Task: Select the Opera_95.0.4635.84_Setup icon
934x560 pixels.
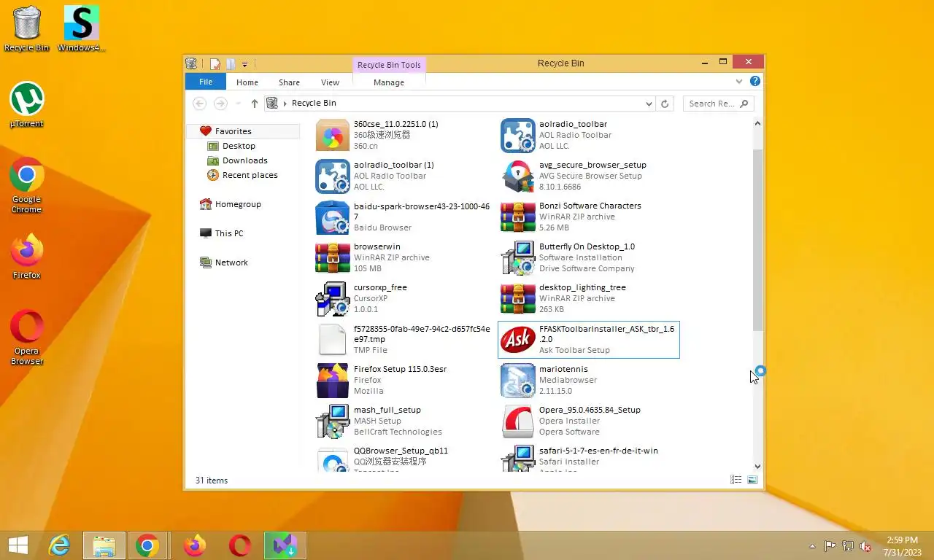Action: point(518,421)
